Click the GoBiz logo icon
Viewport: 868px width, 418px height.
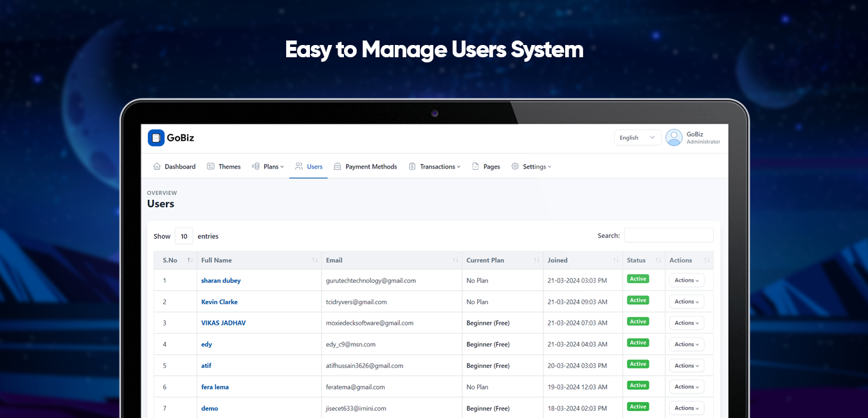coord(156,138)
